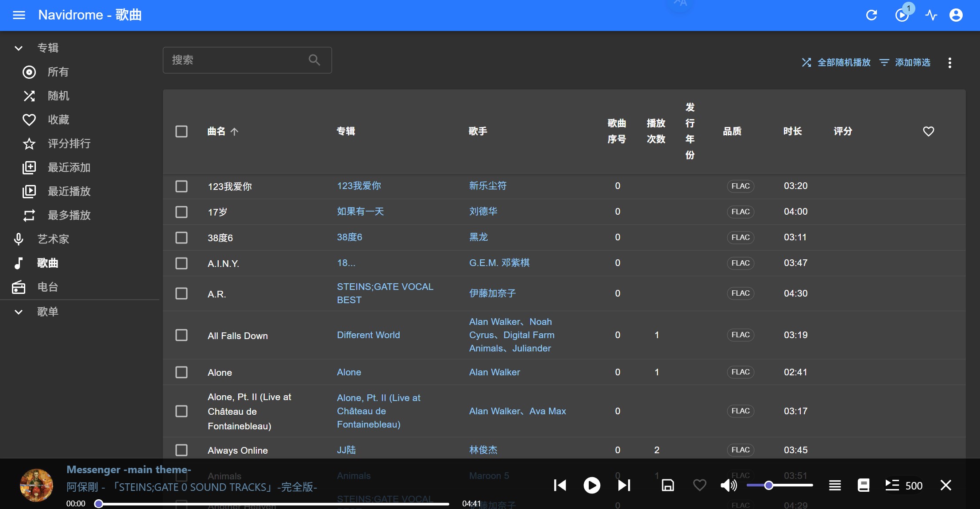Image resolution: width=980 pixels, height=509 pixels.
Task: Check the box for 17岁 song
Action: [181, 212]
